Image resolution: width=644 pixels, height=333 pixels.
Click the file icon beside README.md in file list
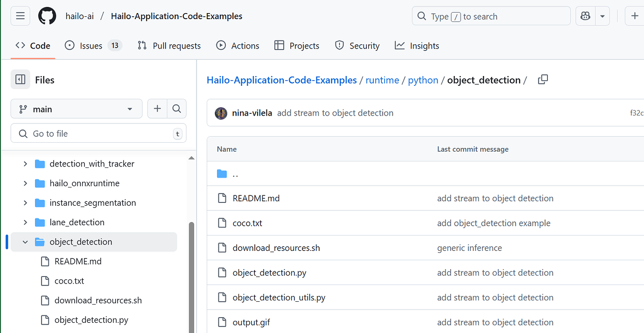coord(222,198)
